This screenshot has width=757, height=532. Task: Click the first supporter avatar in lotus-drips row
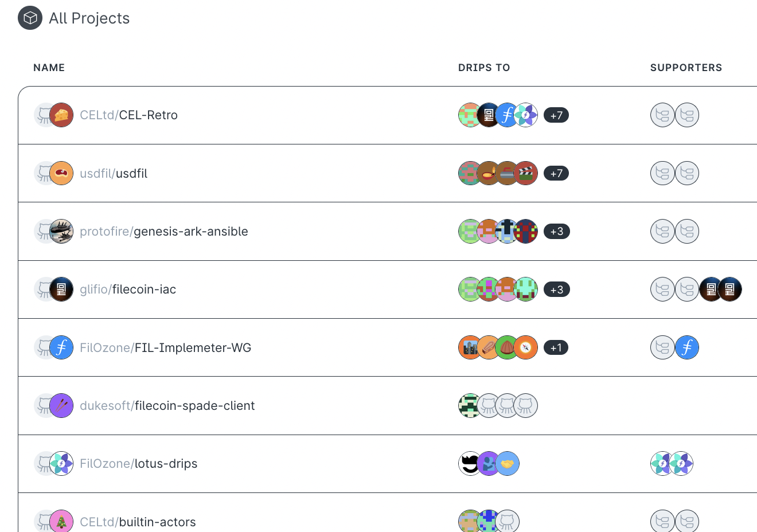click(662, 464)
